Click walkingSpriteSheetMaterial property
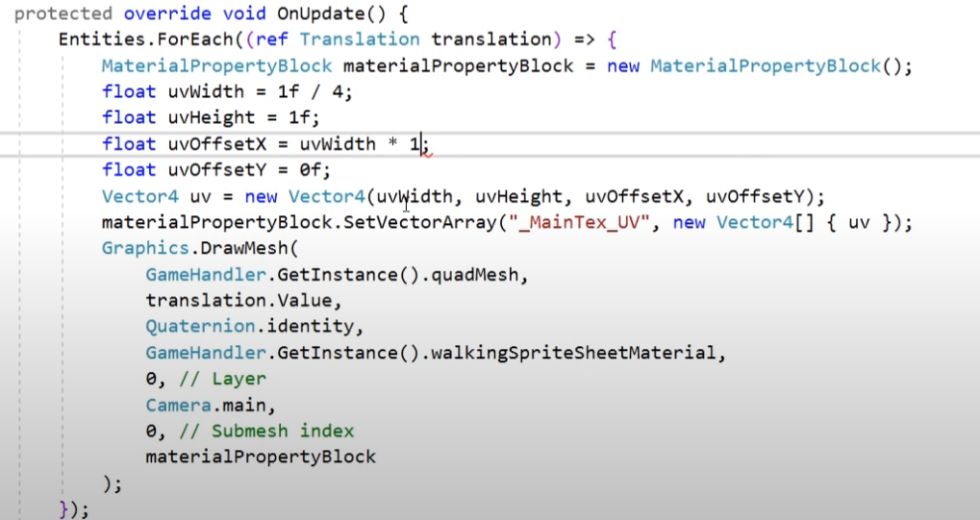 574,353
